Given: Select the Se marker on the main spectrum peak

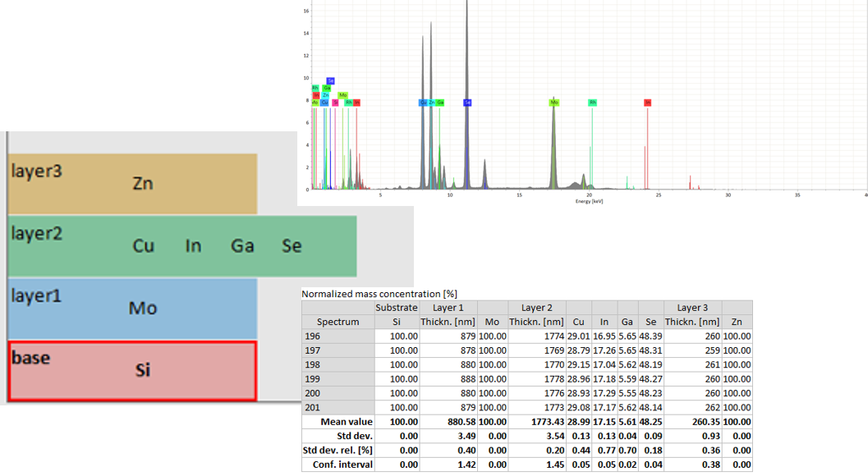Looking at the screenshot, I should tap(467, 102).
